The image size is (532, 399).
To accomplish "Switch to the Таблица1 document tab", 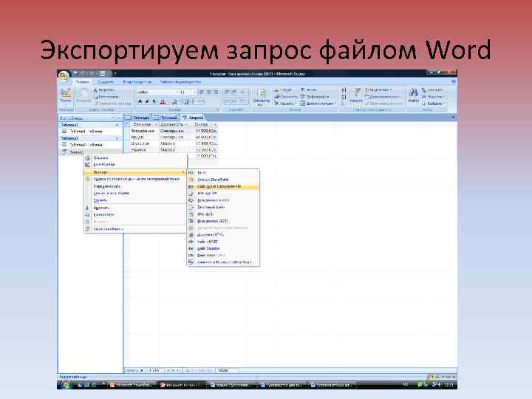I will 137,117.
